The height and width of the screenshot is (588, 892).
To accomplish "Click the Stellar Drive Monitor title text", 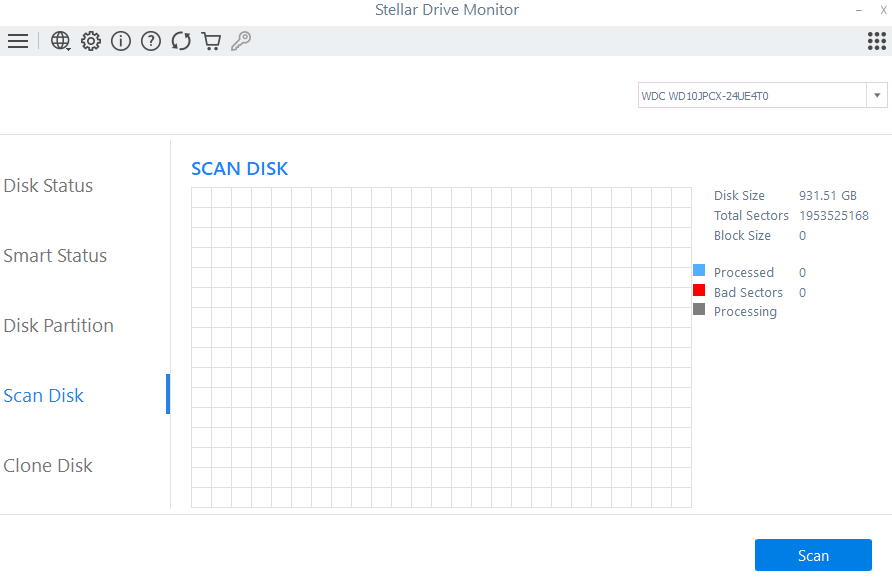I will 447,10.
